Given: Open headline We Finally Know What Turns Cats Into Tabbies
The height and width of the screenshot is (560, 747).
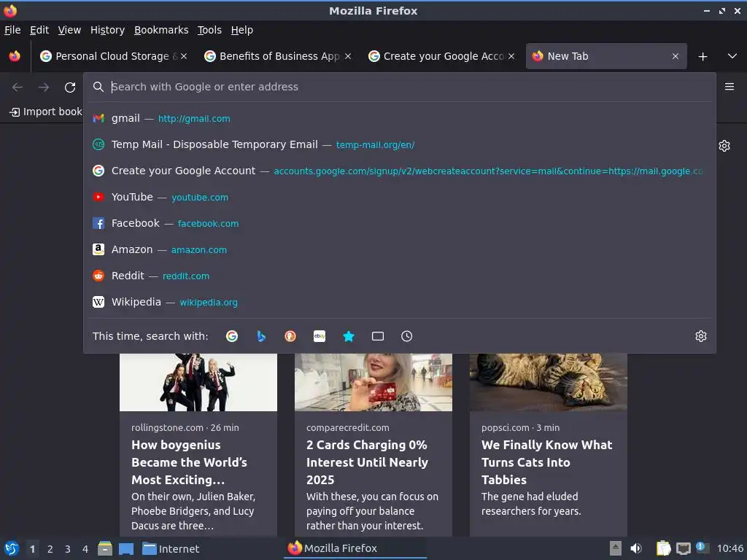Looking at the screenshot, I should tap(547, 462).
